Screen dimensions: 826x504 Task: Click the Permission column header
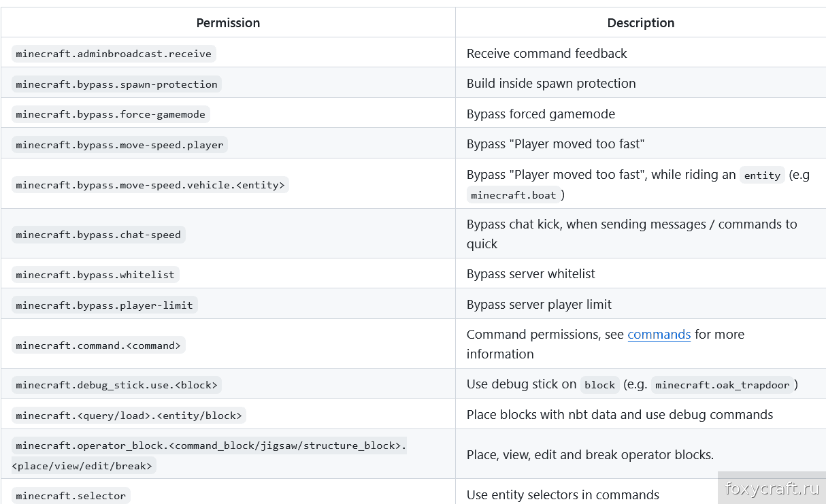tap(228, 23)
